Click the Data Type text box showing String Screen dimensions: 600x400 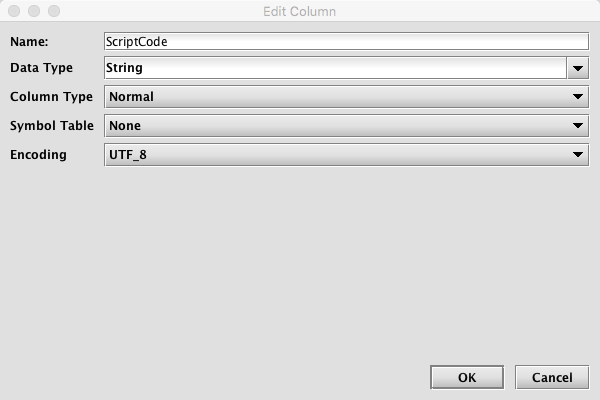[x=336, y=68]
